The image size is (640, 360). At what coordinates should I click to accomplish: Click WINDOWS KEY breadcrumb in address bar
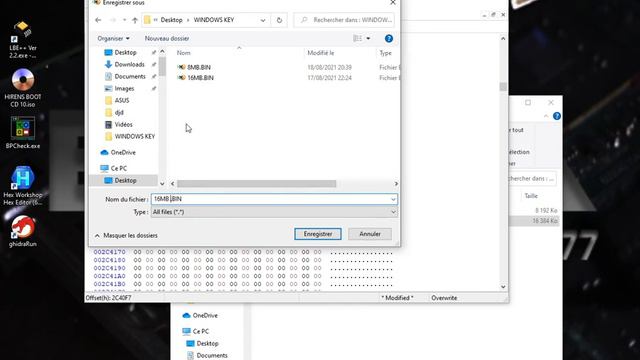(x=214, y=20)
